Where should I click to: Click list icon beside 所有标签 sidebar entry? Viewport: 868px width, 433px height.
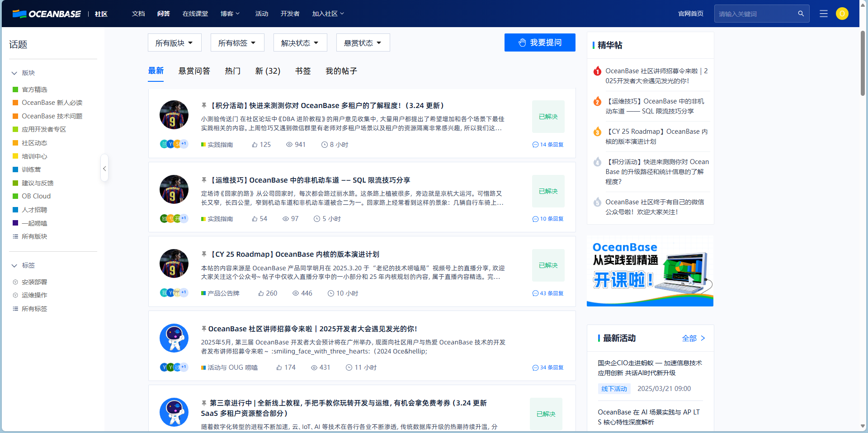[x=15, y=309]
